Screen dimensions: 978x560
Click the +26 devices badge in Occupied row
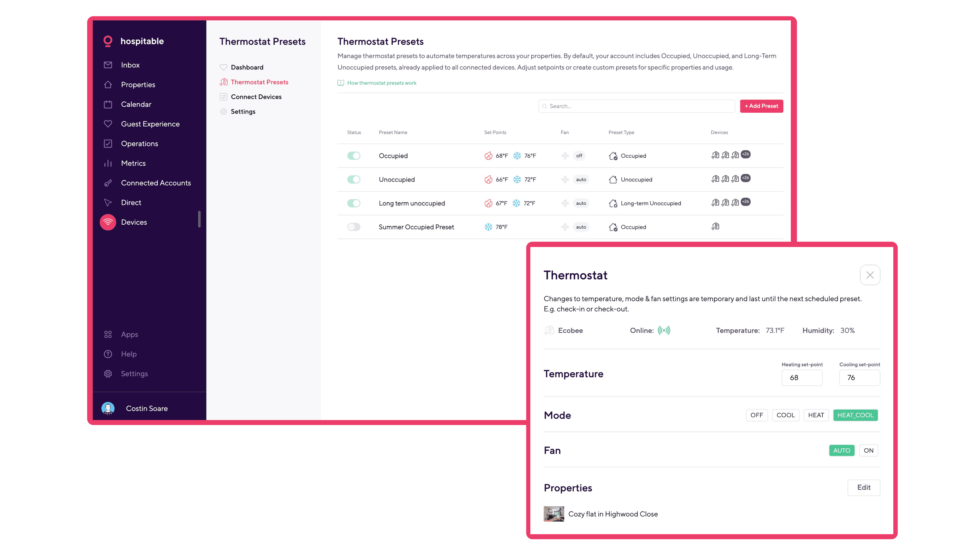[x=745, y=154]
